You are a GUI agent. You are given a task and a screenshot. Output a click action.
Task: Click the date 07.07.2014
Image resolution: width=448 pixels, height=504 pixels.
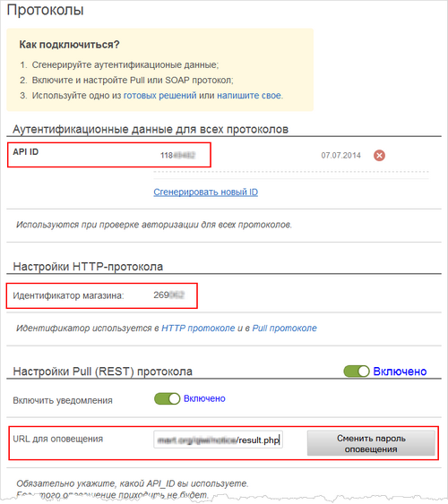click(x=340, y=156)
